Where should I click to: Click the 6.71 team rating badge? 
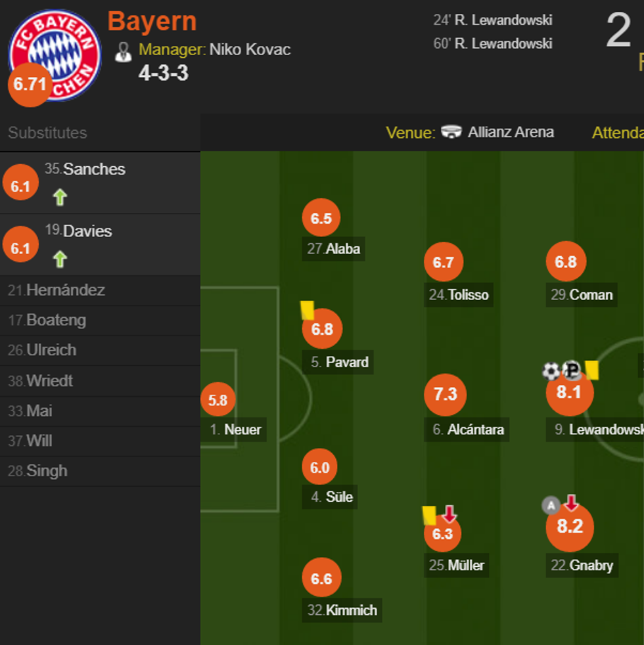point(30,85)
